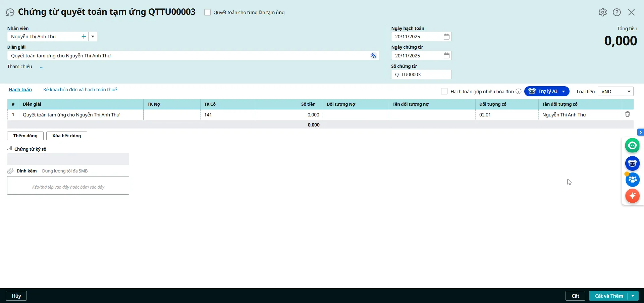Click the Thêm dòng button
Viewport: 644px width, 303px height.
pyautogui.click(x=25, y=136)
